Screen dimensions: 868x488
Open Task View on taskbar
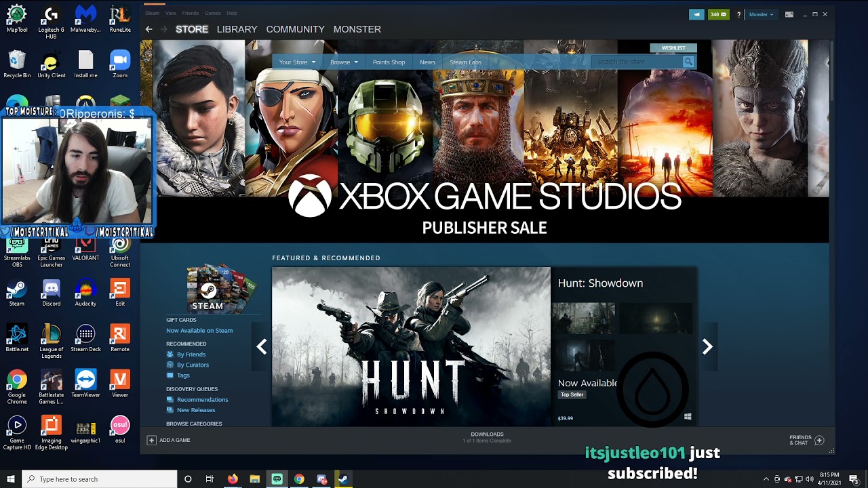(x=210, y=479)
